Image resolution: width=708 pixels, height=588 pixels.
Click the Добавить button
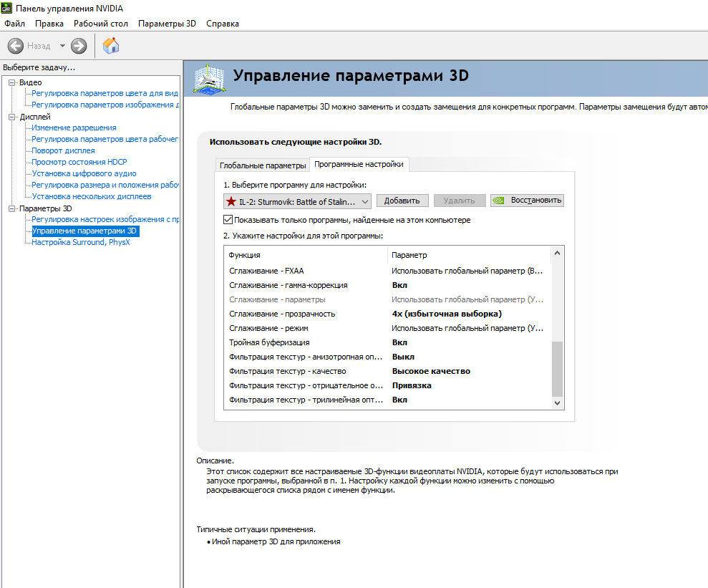pyautogui.click(x=402, y=201)
